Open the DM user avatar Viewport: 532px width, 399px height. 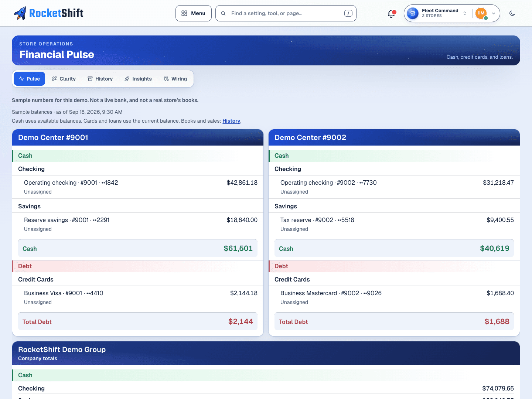point(481,13)
